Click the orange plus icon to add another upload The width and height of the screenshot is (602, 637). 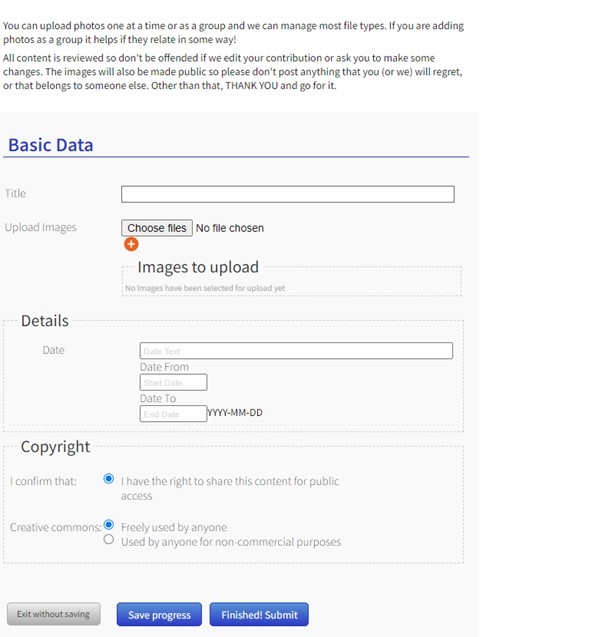point(131,244)
